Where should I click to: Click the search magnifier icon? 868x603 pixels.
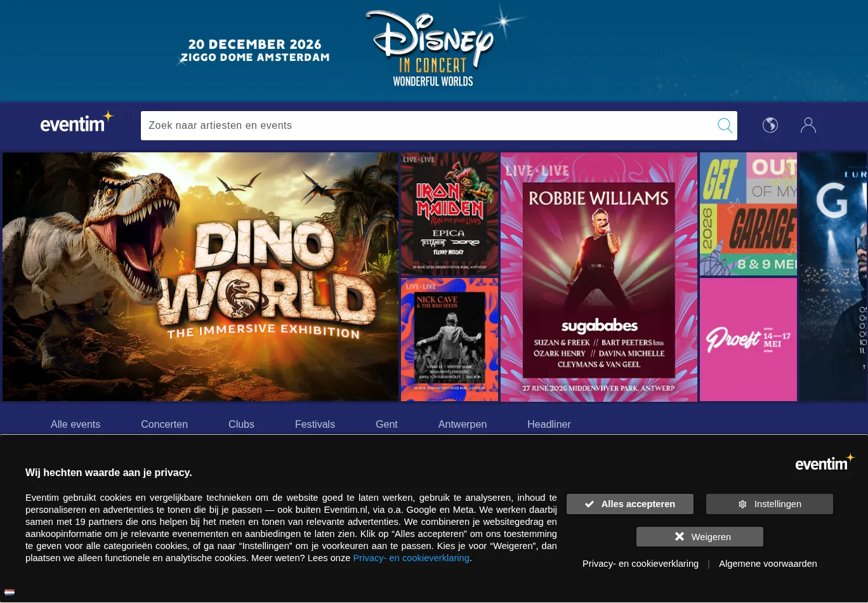(x=725, y=126)
